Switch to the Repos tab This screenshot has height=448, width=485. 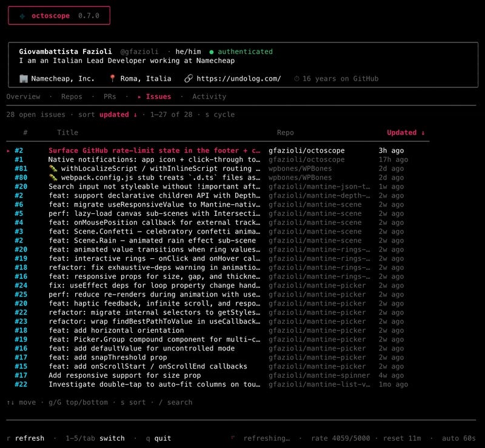[72, 96]
